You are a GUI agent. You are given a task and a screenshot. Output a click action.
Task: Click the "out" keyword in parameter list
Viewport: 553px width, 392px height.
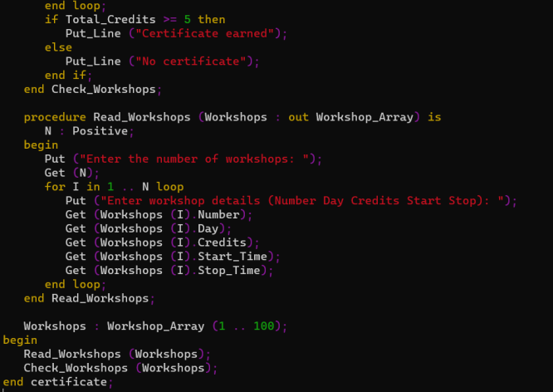coord(298,117)
